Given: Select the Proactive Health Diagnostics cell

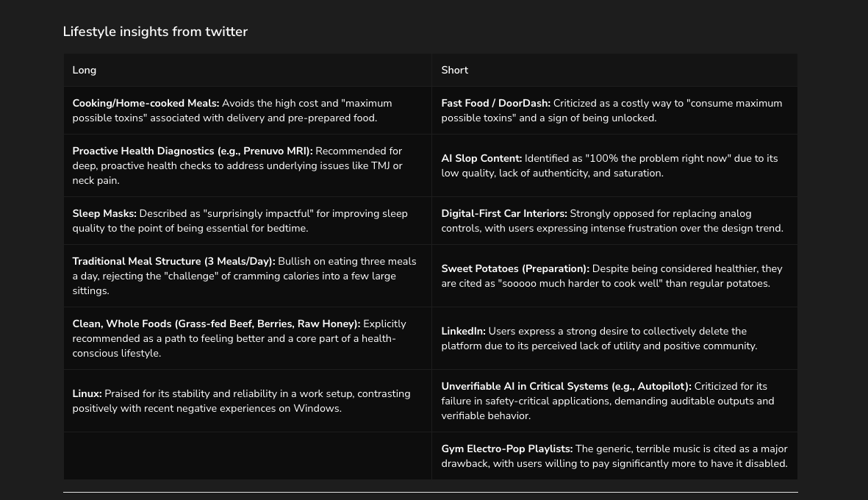Looking at the screenshot, I should [192, 151].
